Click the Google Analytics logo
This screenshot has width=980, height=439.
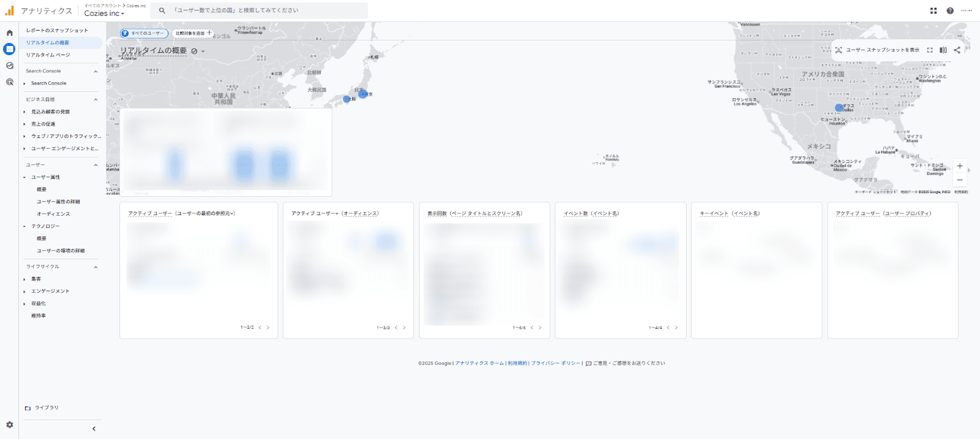9,10
